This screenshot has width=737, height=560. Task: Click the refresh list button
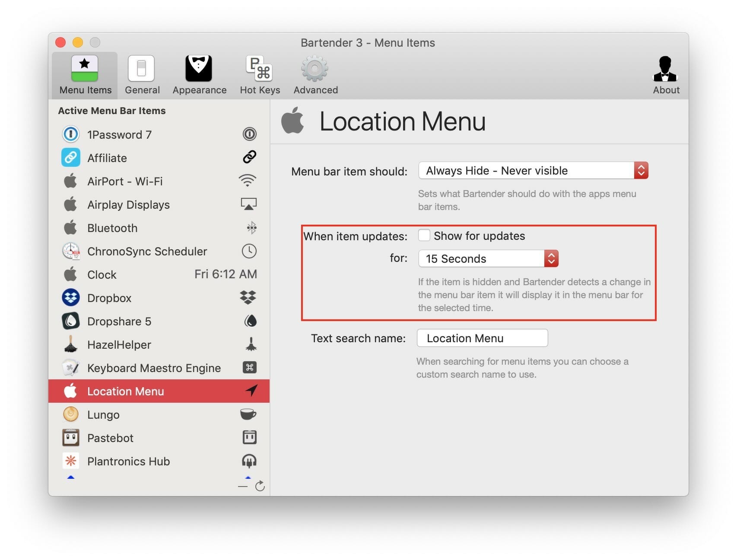point(260,486)
